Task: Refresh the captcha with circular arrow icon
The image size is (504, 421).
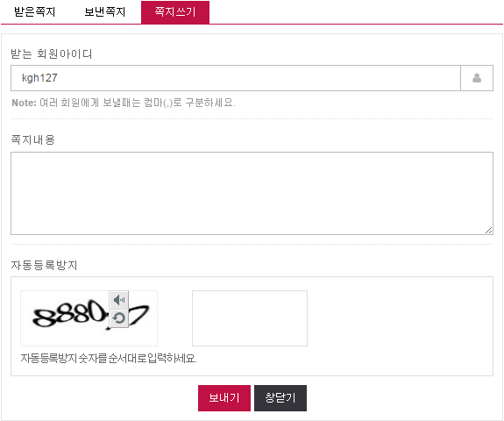Action: 119,318
